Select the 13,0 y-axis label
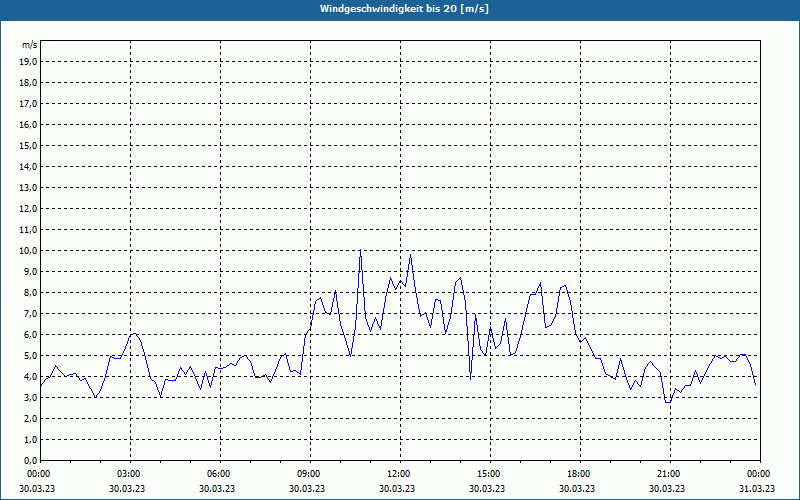The image size is (800, 500). (29, 188)
